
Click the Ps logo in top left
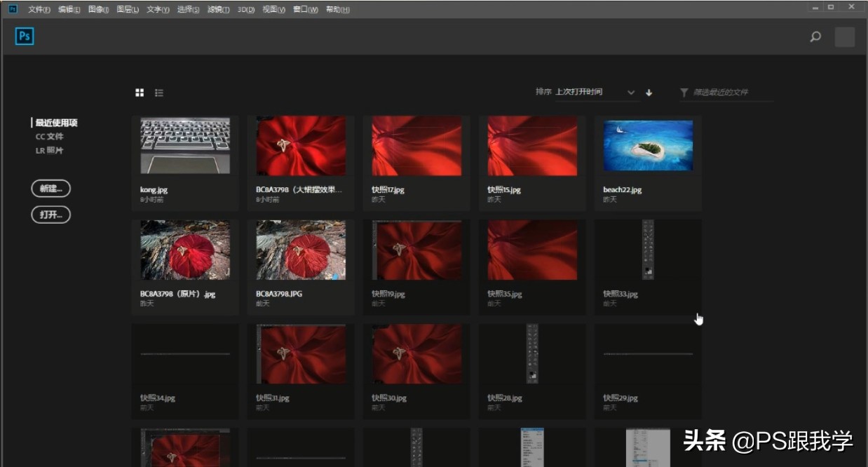click(24, 36)
